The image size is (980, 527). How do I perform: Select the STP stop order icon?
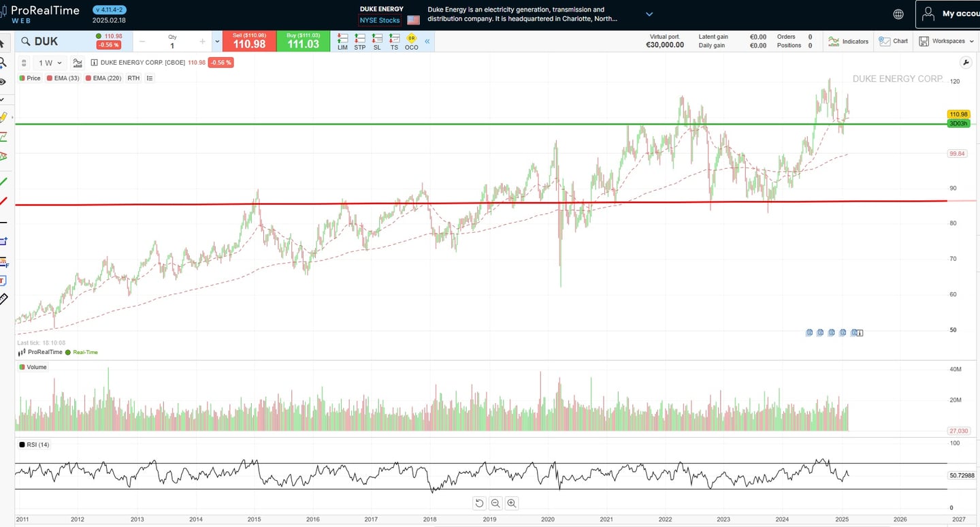pyautogui.click(x=360, y=41)
